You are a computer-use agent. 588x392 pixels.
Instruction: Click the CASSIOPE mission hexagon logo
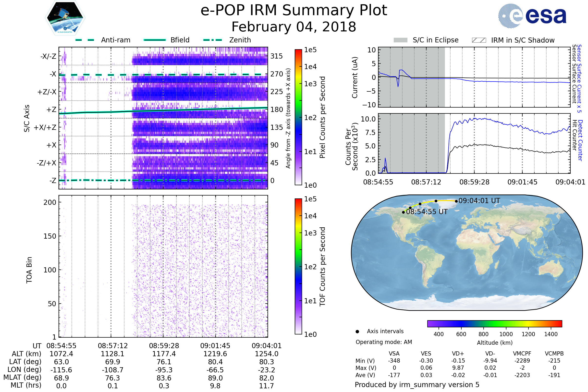point(65,18)
